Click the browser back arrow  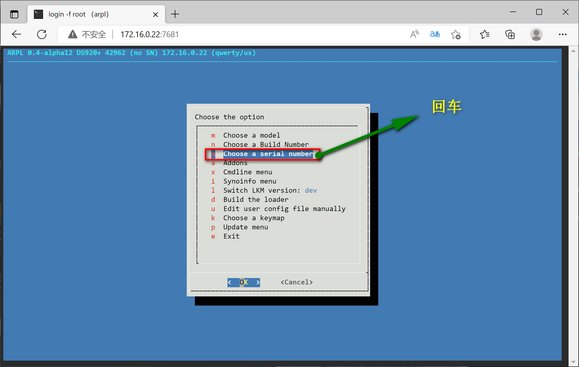tap(16, 34)
